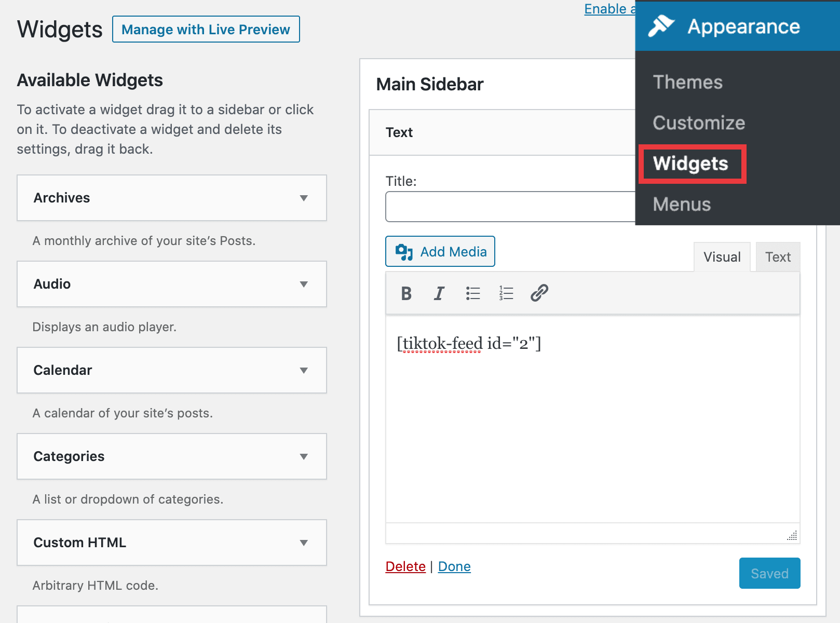The image size is (840, 623).
Task: Click the Add Media button
Action: [x=440, y=252]
